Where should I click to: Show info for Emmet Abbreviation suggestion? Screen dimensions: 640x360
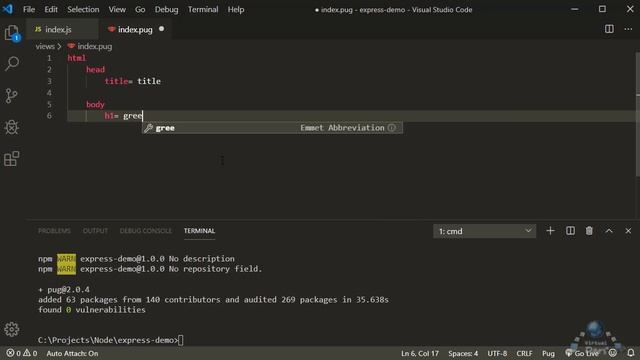click(x=391, y=128)
